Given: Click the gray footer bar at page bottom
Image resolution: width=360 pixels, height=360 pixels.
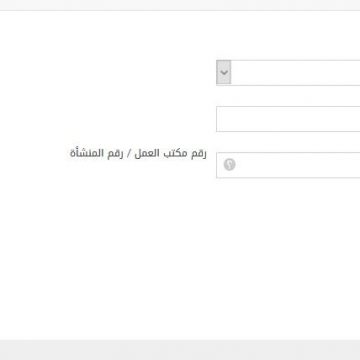Looking at the screenshot, I should click(x=180, y=350).
